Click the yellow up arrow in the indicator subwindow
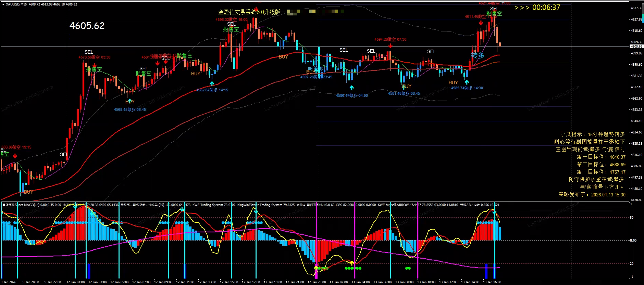This screenshot has width=644, height=285. click(x=351, y=263)
